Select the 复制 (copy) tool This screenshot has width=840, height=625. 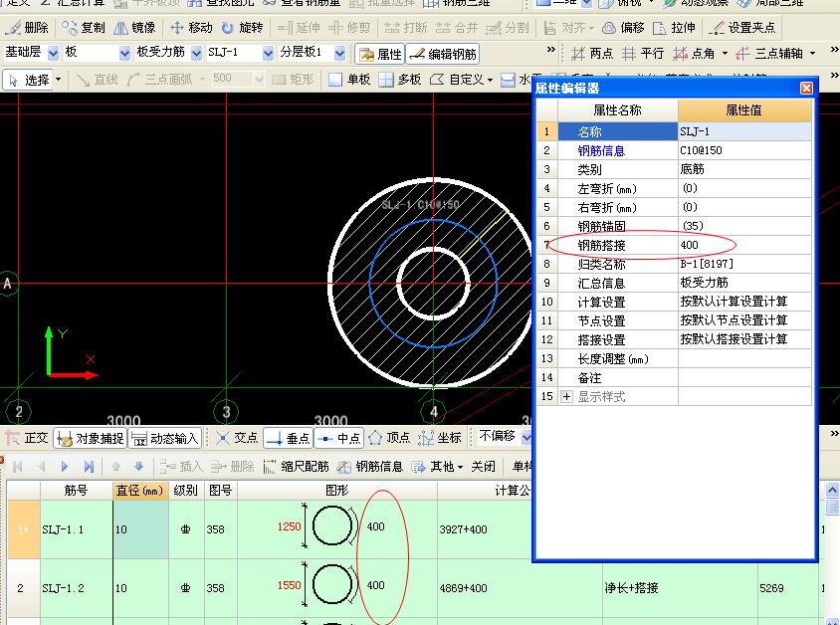point(83,27)
